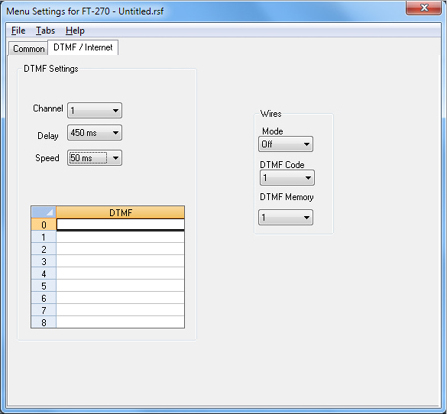Click the DTMF cell in row 5
This screenshot has width=447, height=414.
[x=120, y=286]
